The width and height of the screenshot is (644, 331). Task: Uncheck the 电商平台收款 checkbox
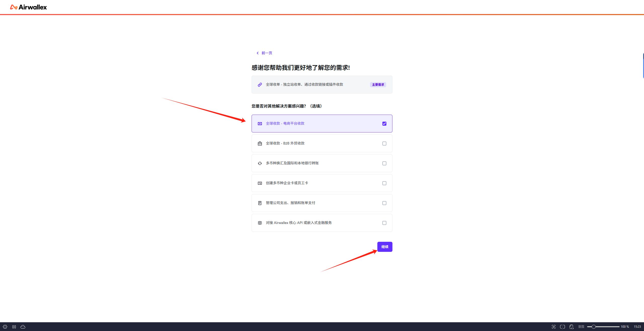(x=384, y=124)
